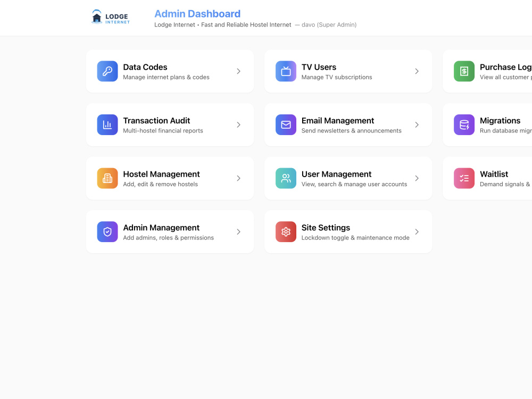Click 'Lockdown toggle & maintenance mode' text
Image resolution: width=532 pixels, height=399 pixels.
click(355, 238)
